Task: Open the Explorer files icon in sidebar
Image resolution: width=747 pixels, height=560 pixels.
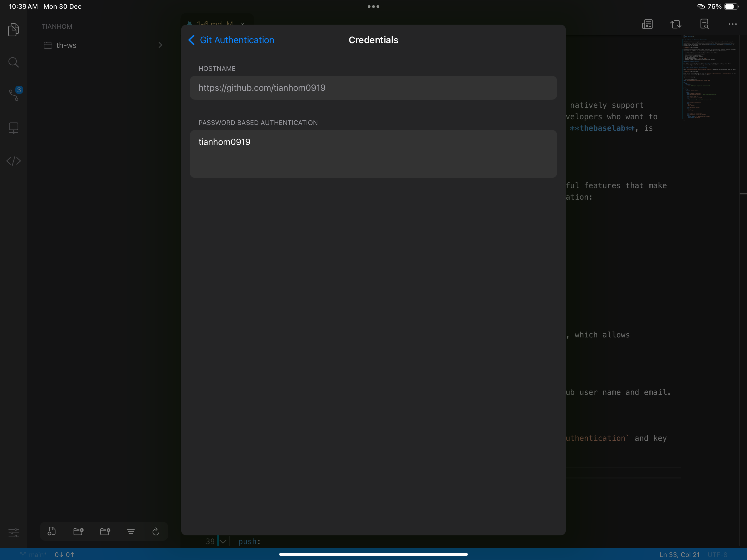Action: pyautogui.click(x=13, y=29)
